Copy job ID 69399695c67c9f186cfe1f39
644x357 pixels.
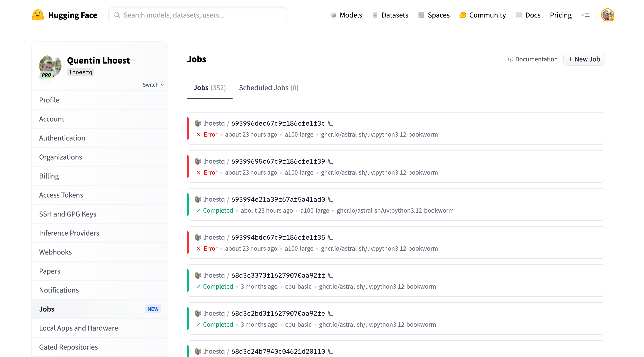(x=331, y=161)
